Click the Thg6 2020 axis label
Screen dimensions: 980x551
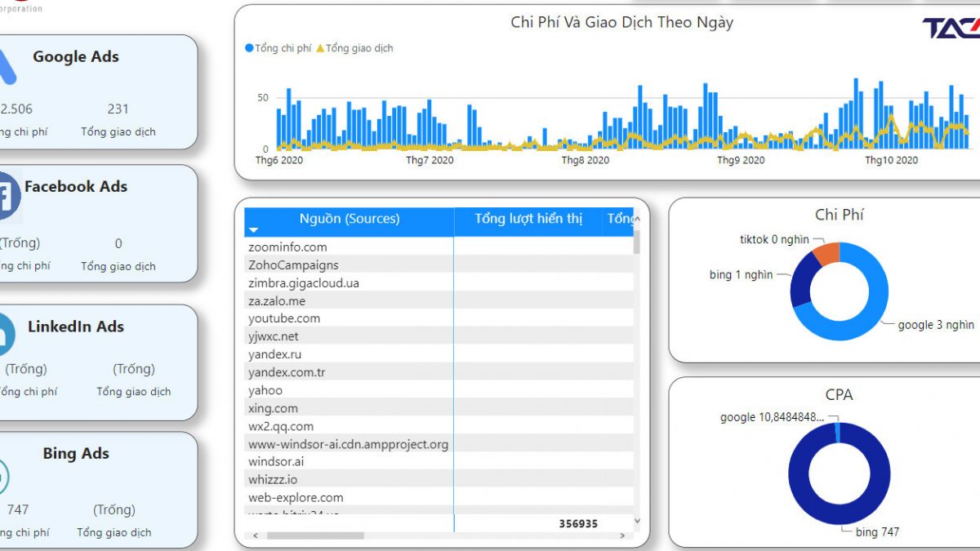tap(279, 160)
